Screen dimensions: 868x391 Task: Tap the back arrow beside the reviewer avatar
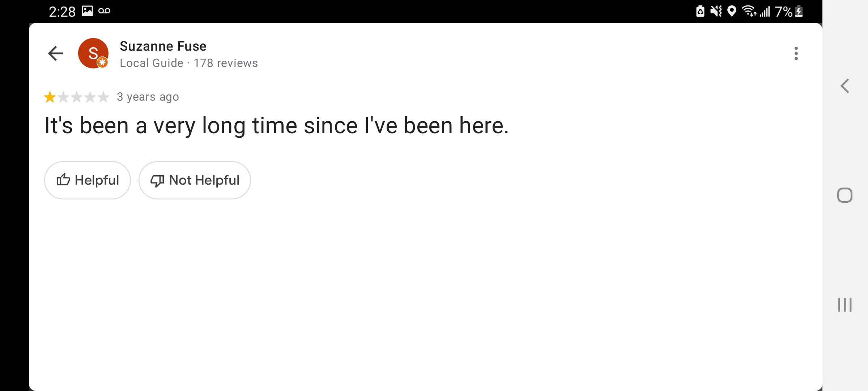coord(56,54)
